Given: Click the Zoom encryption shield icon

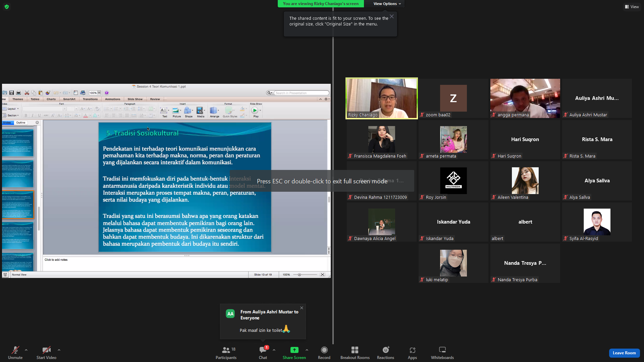Looking at the screenshot, I should click(x=7, y=7).
